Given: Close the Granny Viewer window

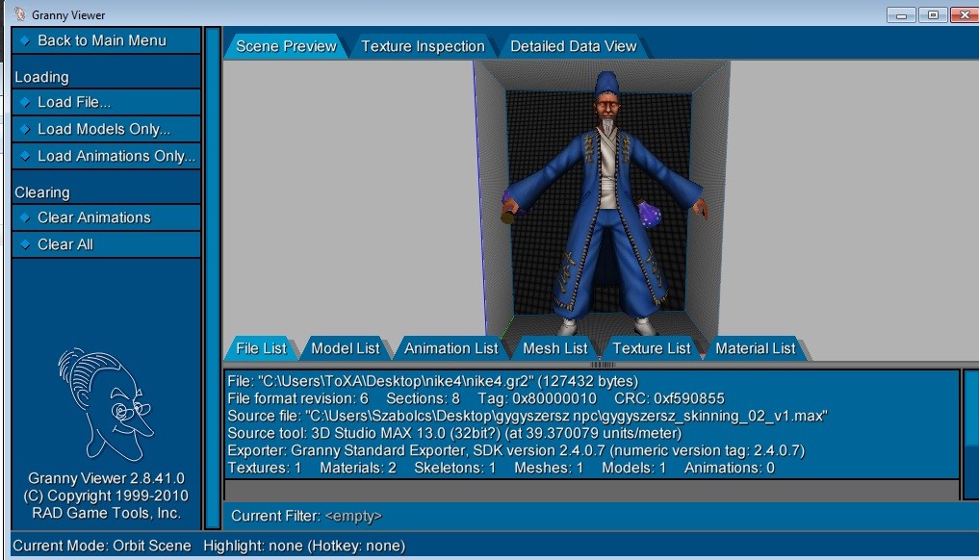Looking at the screenshot, I should tap(965, 15).
